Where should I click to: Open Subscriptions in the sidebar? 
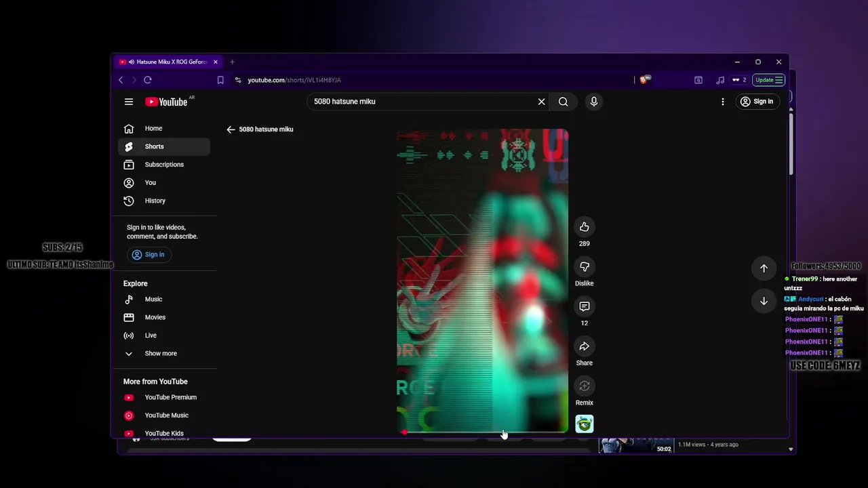coord(163,165)
